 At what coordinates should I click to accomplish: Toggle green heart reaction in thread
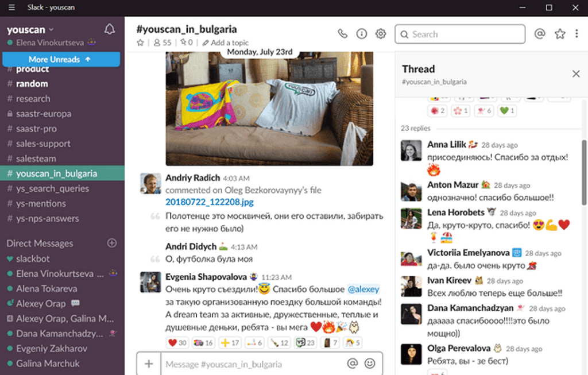[x=507, y=111]
